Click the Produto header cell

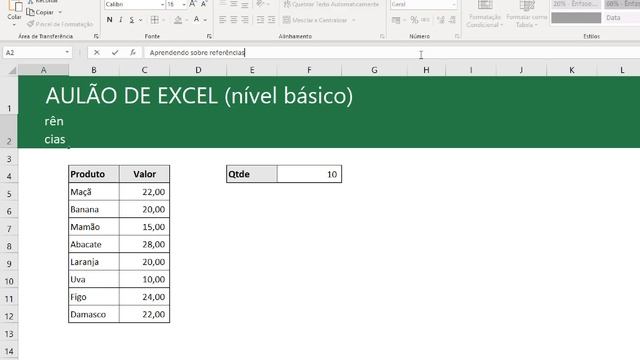[x=94, y=174]
